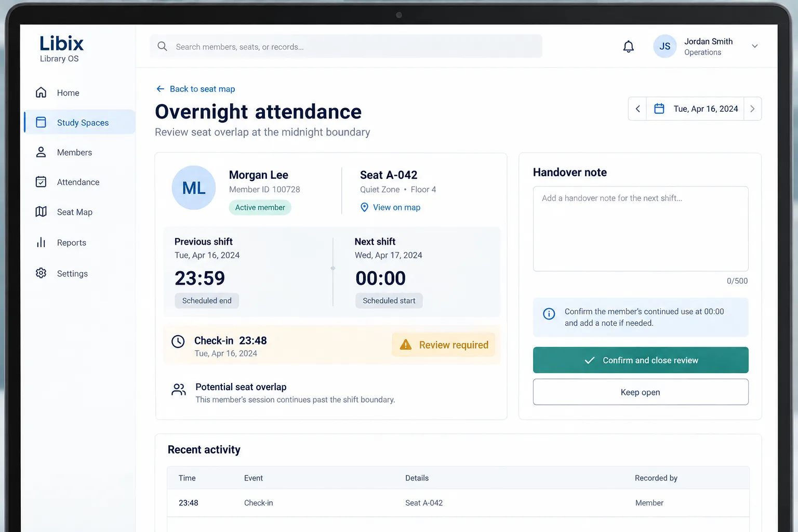Click the JS user avatar
This screenshot has height=532, width=798.
click(665, 46)
